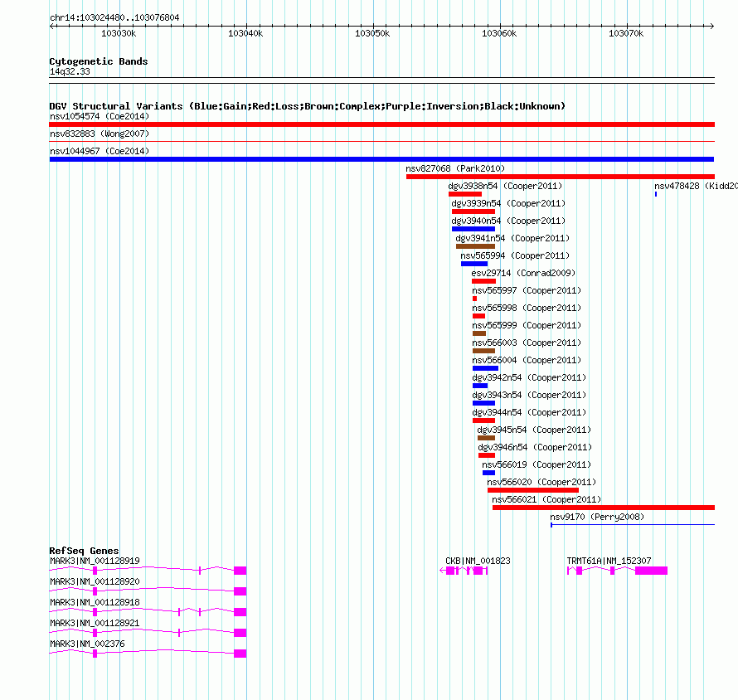Click the thin blue nsv9170 line
The height and width of the screenshot is (700, 738).
click(x=633, y=524)
